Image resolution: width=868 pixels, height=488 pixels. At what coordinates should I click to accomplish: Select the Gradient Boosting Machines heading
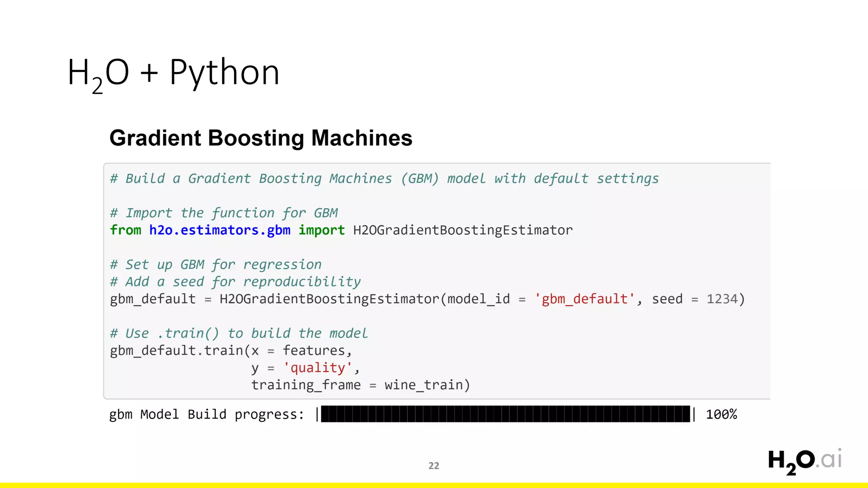(261, 138)
